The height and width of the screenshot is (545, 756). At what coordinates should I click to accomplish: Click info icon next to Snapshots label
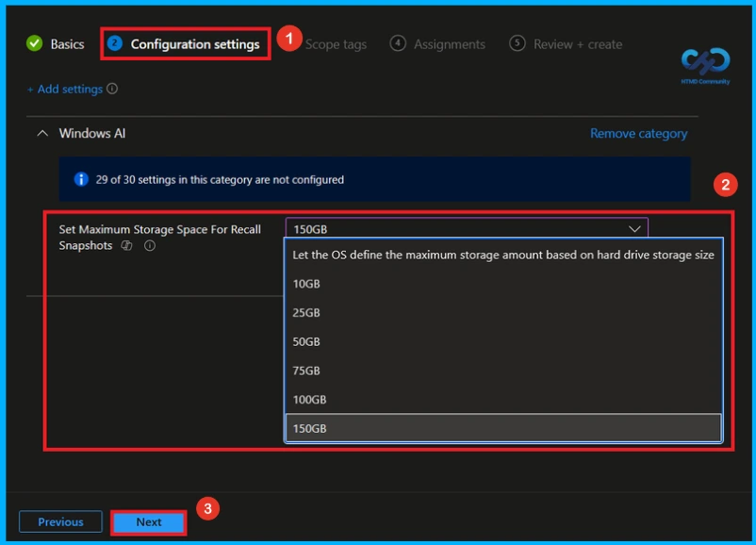pos(150,245)
